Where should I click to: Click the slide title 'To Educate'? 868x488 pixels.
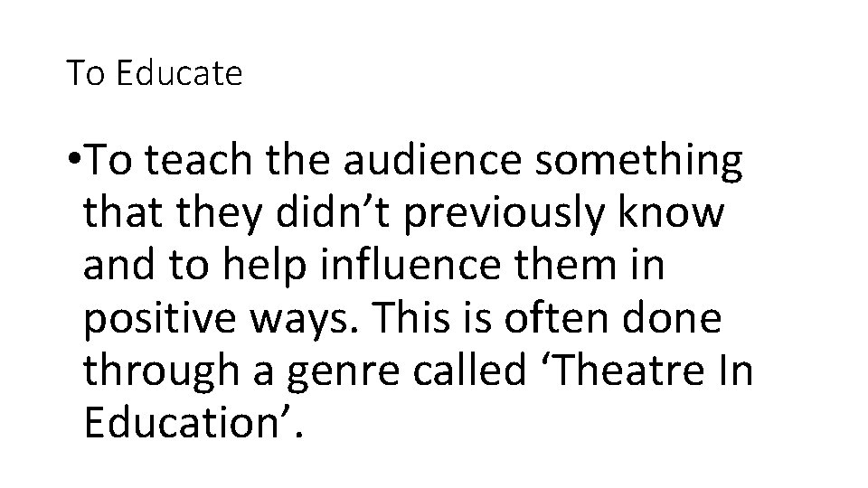[155, 74]
